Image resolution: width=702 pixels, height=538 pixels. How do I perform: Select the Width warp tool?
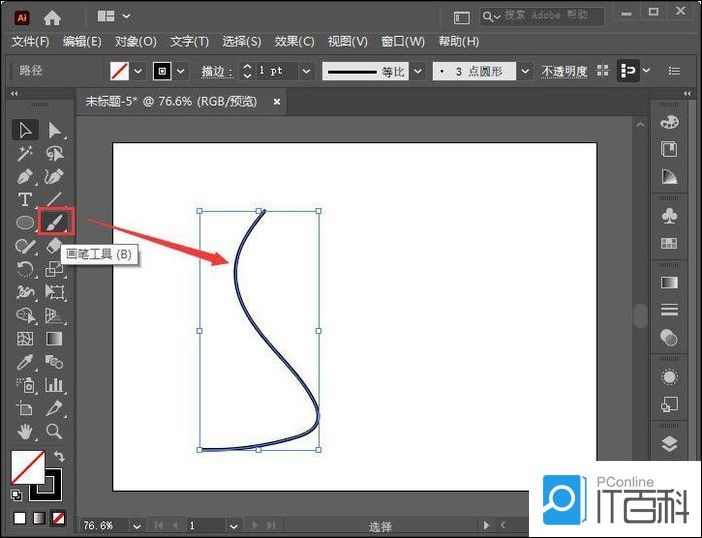[x=25, y=292]
